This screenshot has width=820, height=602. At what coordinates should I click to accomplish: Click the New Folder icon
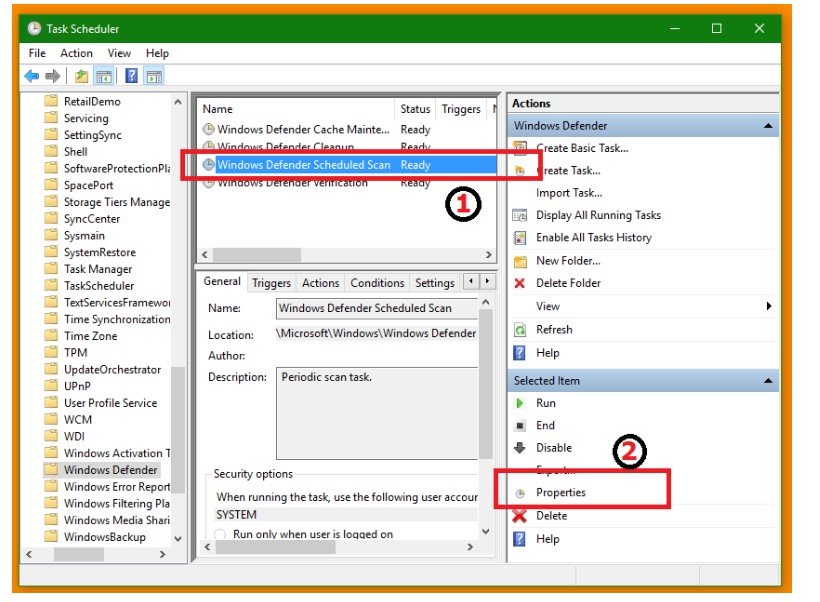pyautogui.click(x=520, y=260)
